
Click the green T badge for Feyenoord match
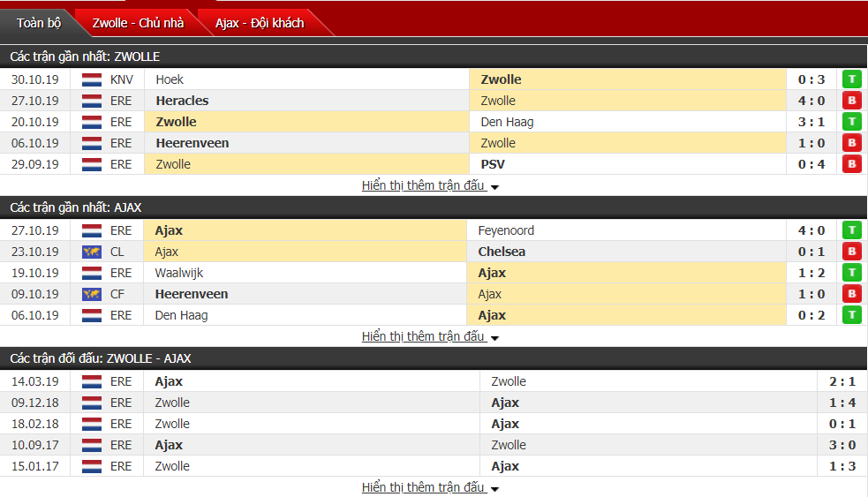coord(852,230)
